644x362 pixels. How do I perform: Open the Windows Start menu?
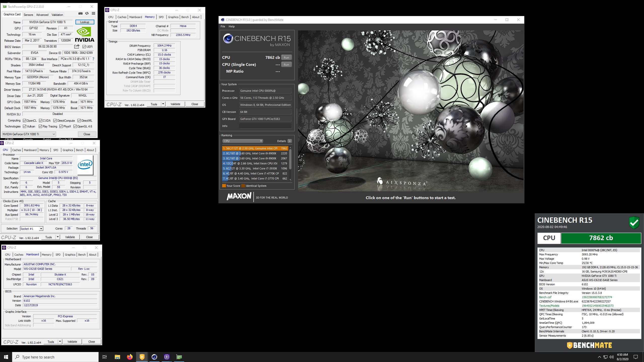6,357
